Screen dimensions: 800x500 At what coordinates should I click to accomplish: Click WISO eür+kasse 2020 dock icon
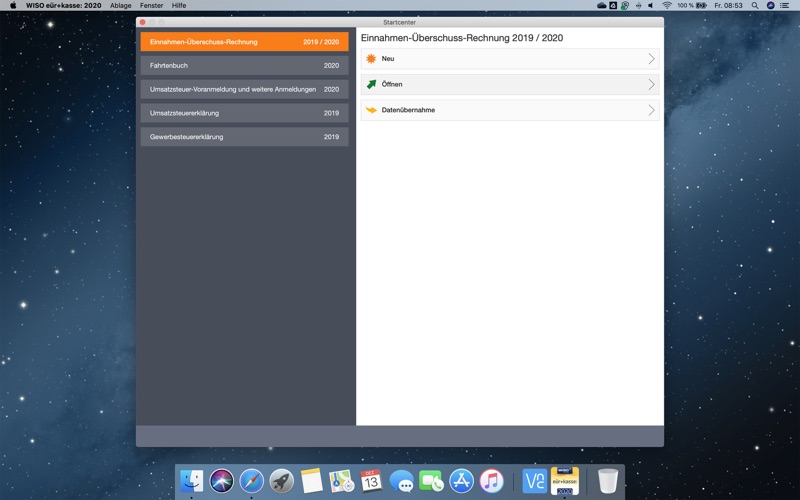[565, 481]
